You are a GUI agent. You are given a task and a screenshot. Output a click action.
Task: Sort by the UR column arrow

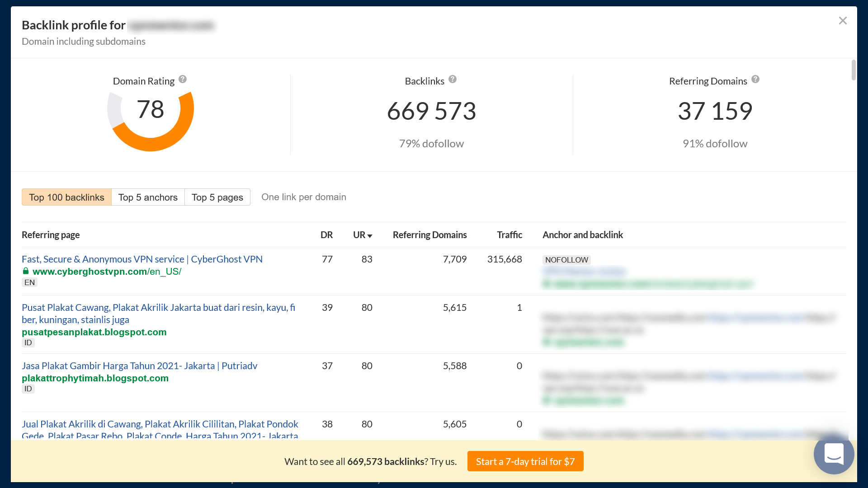click(369, 235)
